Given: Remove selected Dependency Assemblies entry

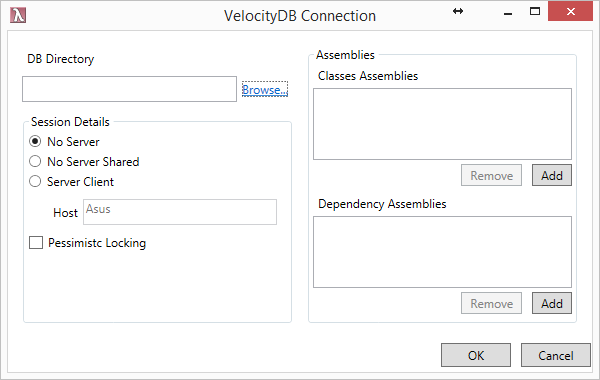Looking at the screenshot, I should tap(491, 303).
